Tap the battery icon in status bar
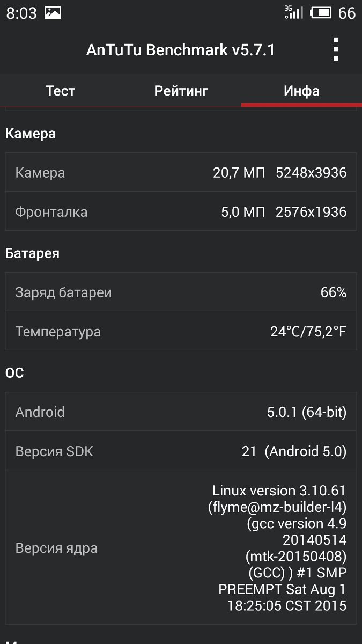 pos(321,13)
